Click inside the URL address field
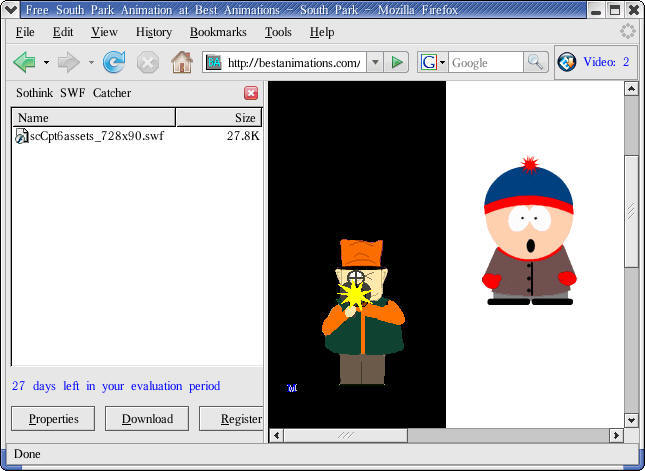645x471 pixels. click(294, 63)
